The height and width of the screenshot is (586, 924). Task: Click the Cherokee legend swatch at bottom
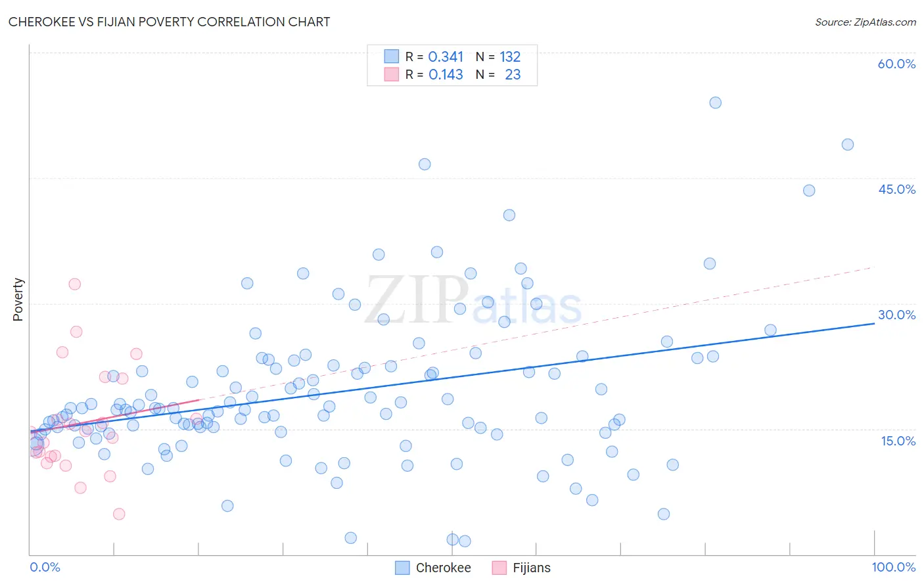pyautogui.click(x=402, y=568)
